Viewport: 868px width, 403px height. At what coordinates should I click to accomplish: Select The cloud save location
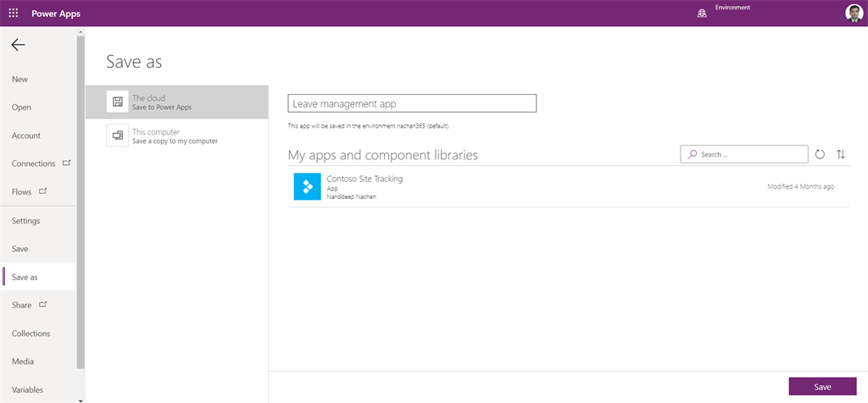point(176,102)
